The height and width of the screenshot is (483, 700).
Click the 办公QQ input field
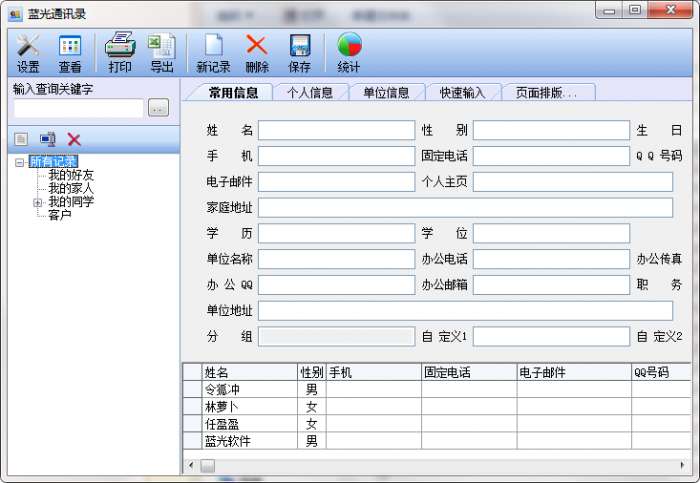coord(337,285)
